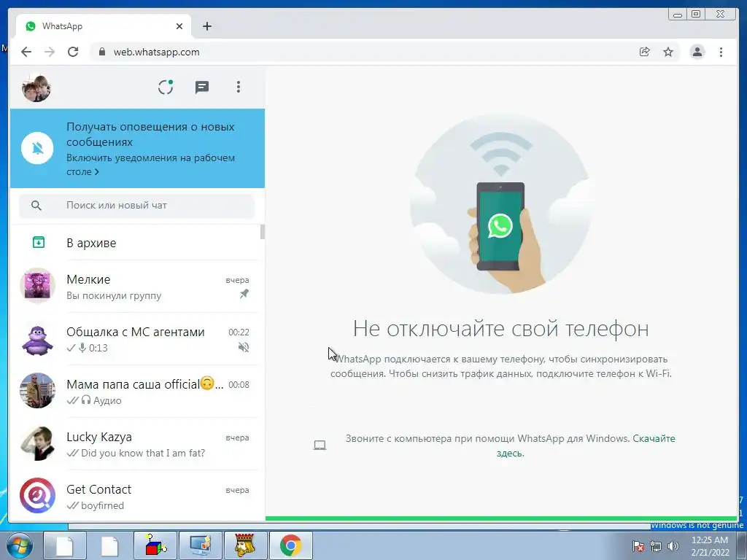Viewport: 747px width, 560px height.
Task: Click the king card game taskbar icon
Action: coord(246,545)
